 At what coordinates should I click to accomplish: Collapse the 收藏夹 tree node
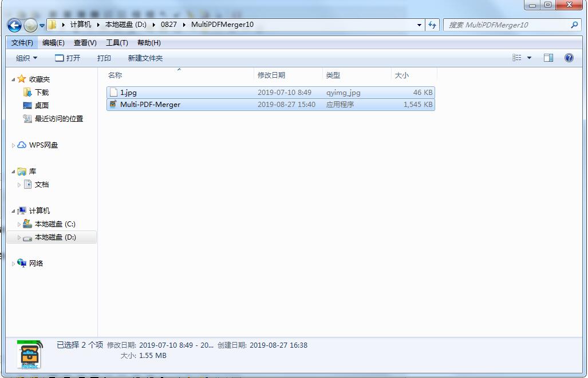point(14,79)
